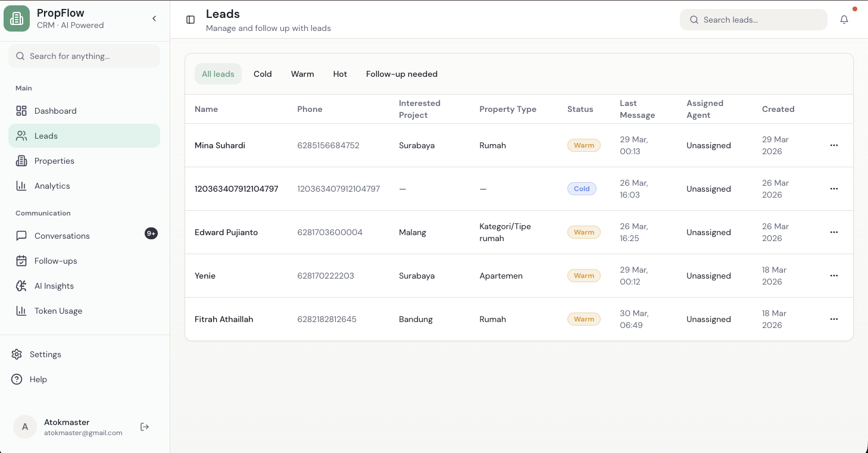Screen dimensions: 868x453
Task: Switch to the Hot leads tab
Action: pos(340,74)
